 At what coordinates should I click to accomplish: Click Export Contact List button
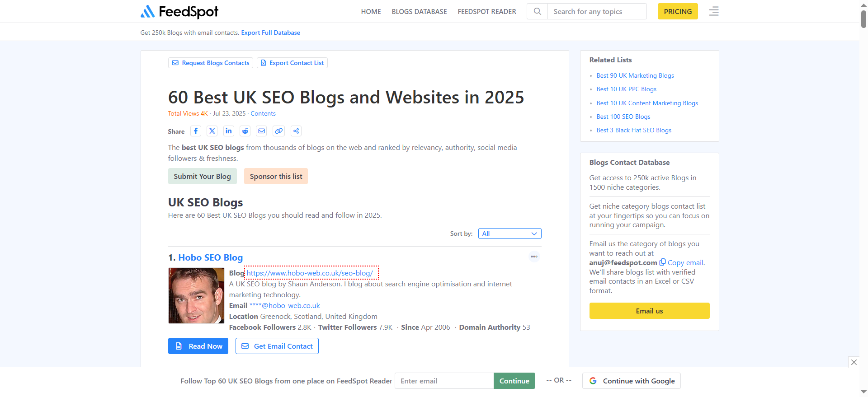(292, 63)
